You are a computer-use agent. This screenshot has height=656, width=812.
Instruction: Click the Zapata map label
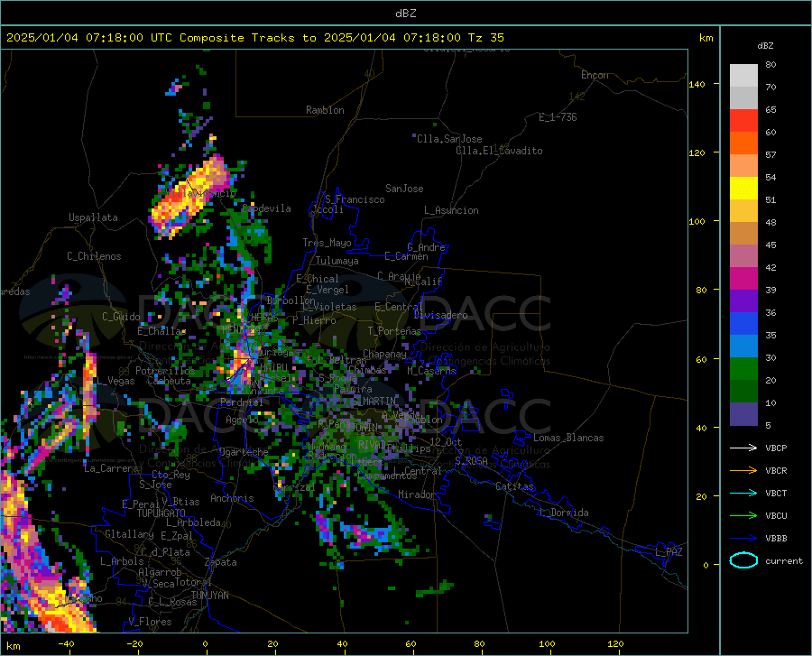[221, 562]
